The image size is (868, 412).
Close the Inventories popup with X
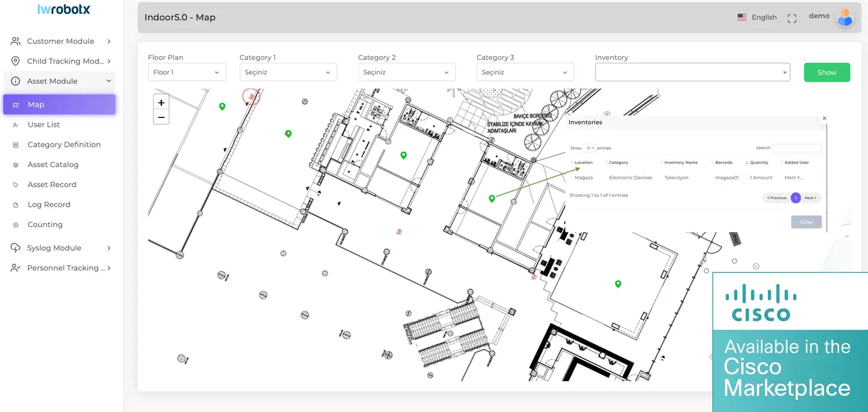(x=825, y=118)
